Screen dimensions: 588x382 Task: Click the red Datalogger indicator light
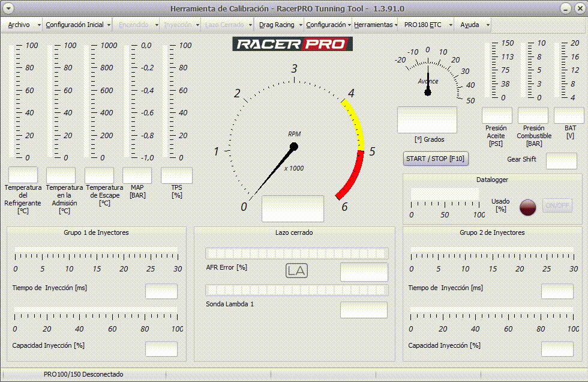[x=527, y=207]
